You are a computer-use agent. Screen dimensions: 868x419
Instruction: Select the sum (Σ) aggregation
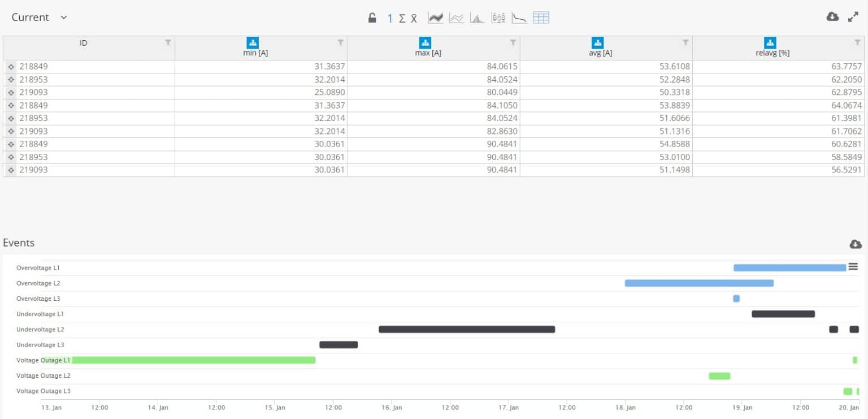(x=402, y=18)
